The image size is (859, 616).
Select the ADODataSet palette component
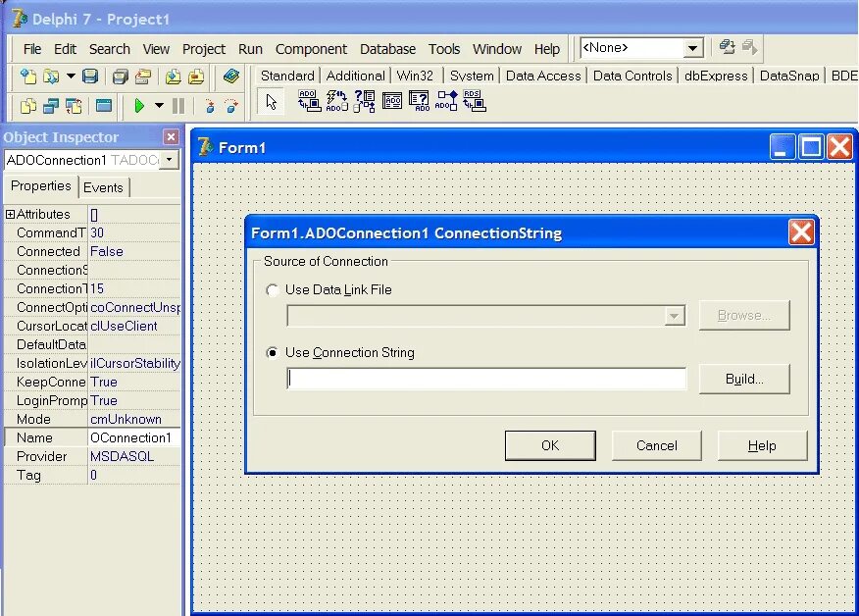point(365,101)
